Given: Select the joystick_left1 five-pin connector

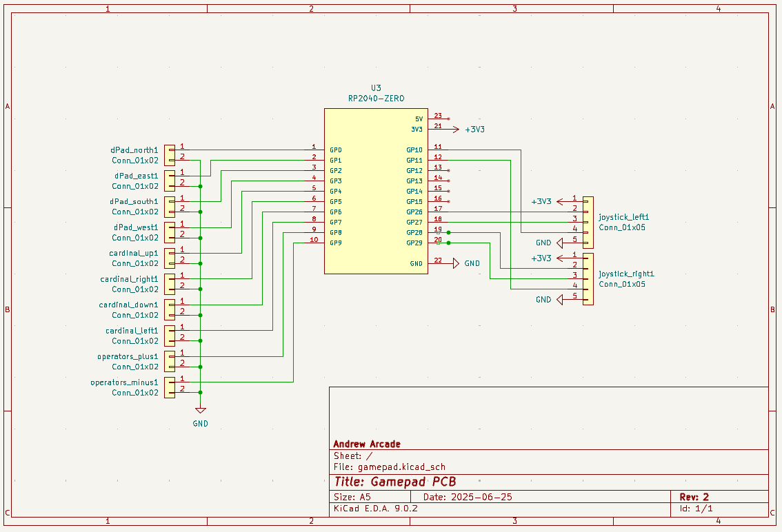Looking at the screenshot, I should pyautogui.click(x=588, y=223).
